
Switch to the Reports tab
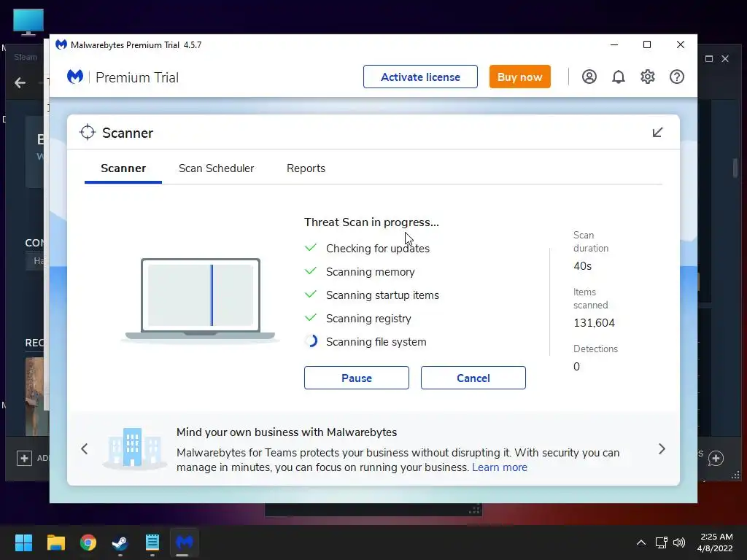pos(306,168)
